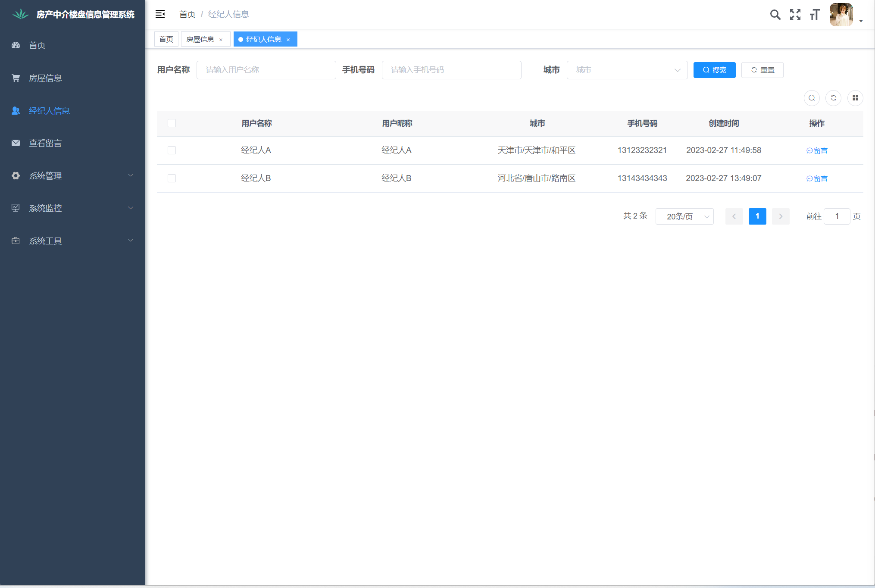The width and height of the screenshot is (875, 588).
Task: Refresh table with round refresh icon
Action: pos(833,98)
